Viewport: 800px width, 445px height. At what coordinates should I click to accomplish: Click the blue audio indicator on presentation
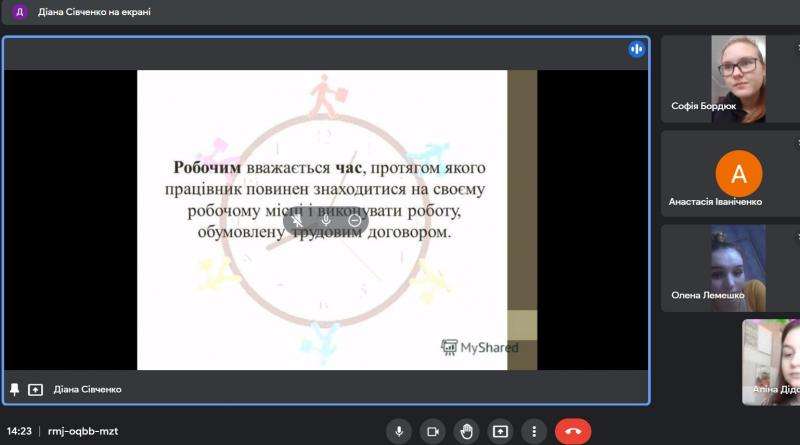636,49
